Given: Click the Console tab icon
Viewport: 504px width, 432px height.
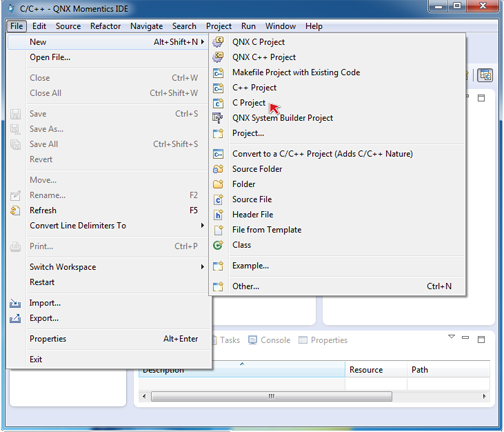Looking at the screenshot, I should pos(253,340).
